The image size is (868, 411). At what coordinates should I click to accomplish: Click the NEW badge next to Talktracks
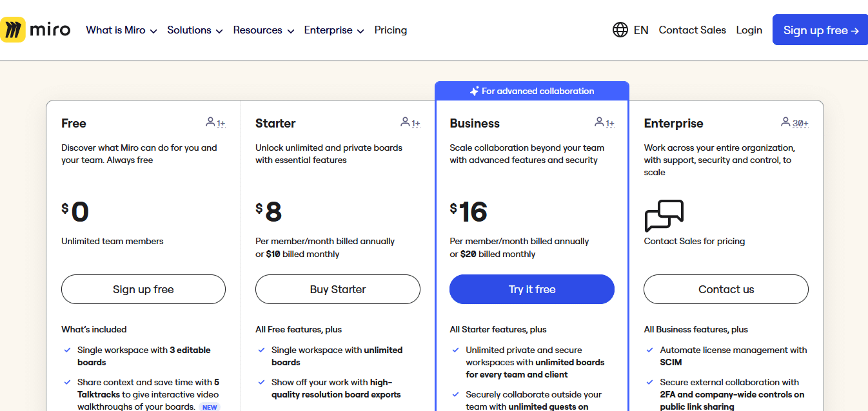tap(210, 407)
